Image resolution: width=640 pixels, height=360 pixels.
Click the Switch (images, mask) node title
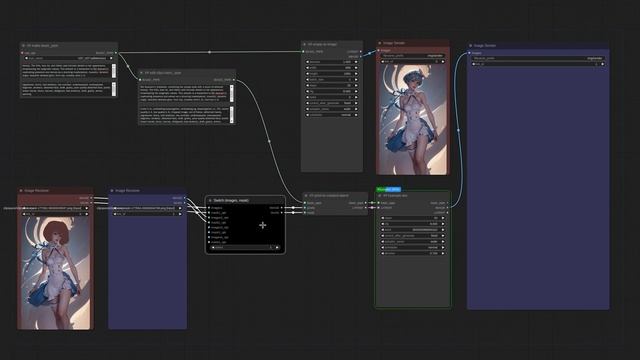point(231,200)
